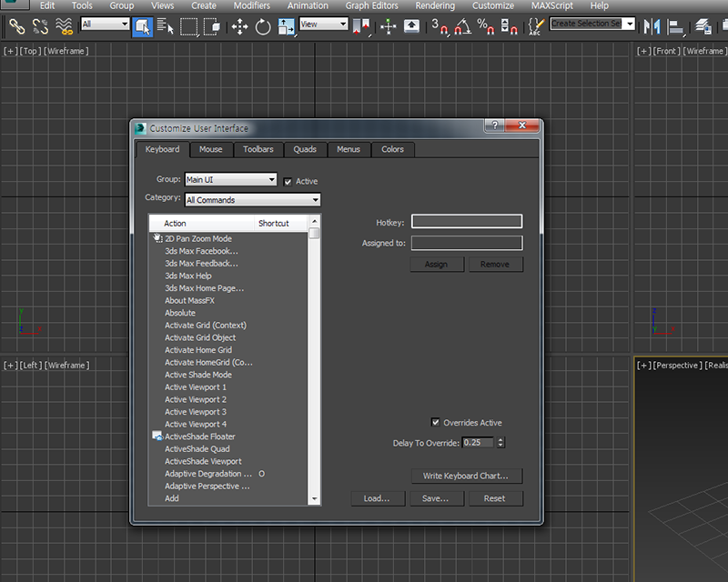
Task: Click the Reset button
Action: 494,498
